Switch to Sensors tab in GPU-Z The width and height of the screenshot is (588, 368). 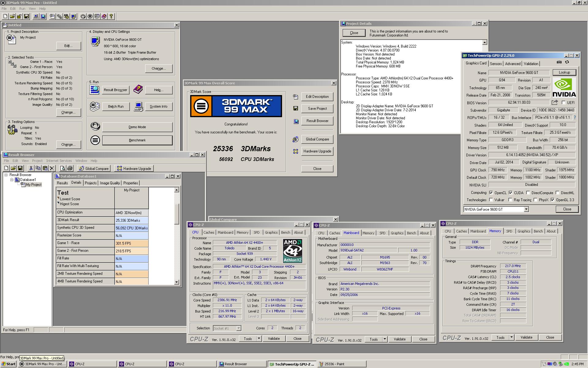[496, 63]
